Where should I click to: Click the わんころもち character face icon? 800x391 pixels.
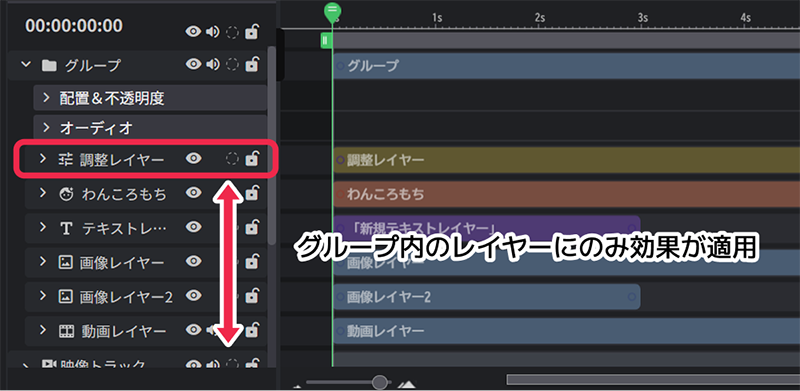pos(66,194)
